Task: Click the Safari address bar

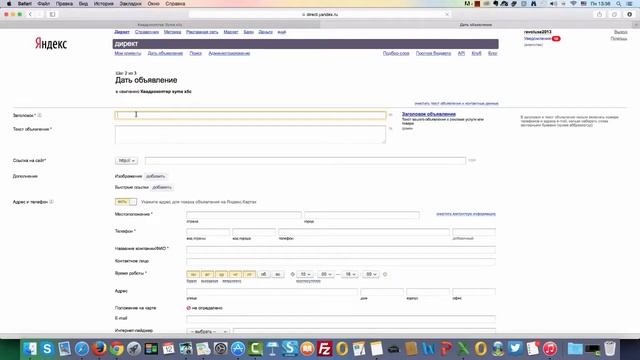Action: tap(320, 14)
